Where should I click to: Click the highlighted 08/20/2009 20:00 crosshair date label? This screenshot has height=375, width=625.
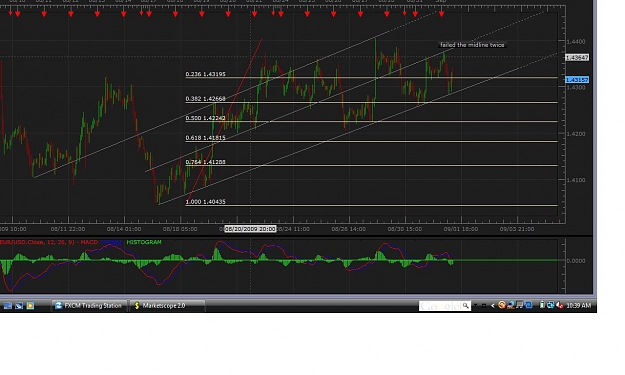[x=250, y=229]
